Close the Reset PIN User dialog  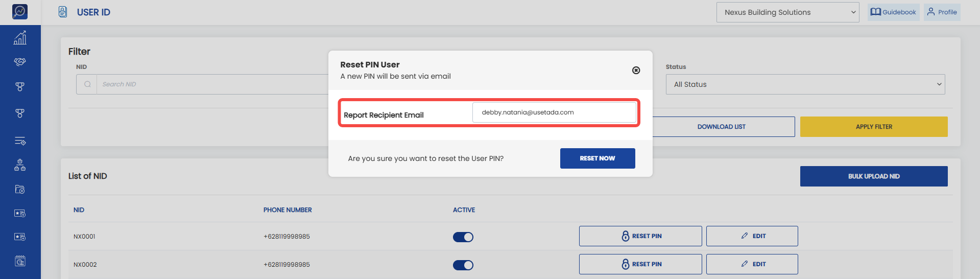[636, 71]
